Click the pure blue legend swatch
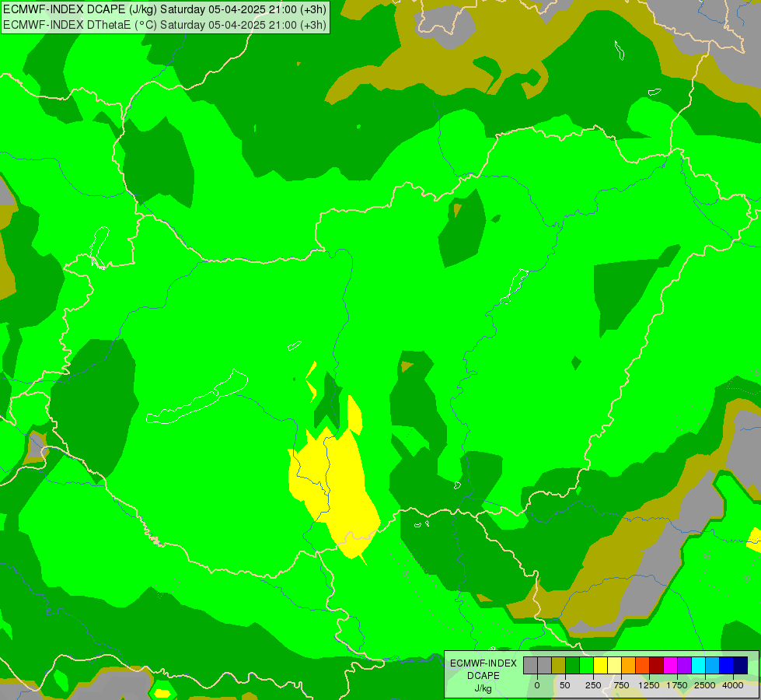 click(727, 666)
